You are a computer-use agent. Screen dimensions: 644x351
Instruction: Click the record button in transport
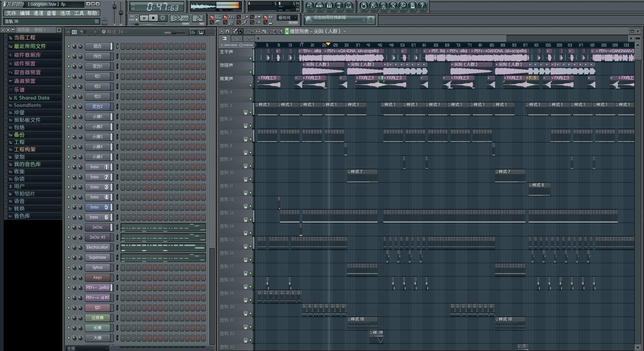click(162, 18)
